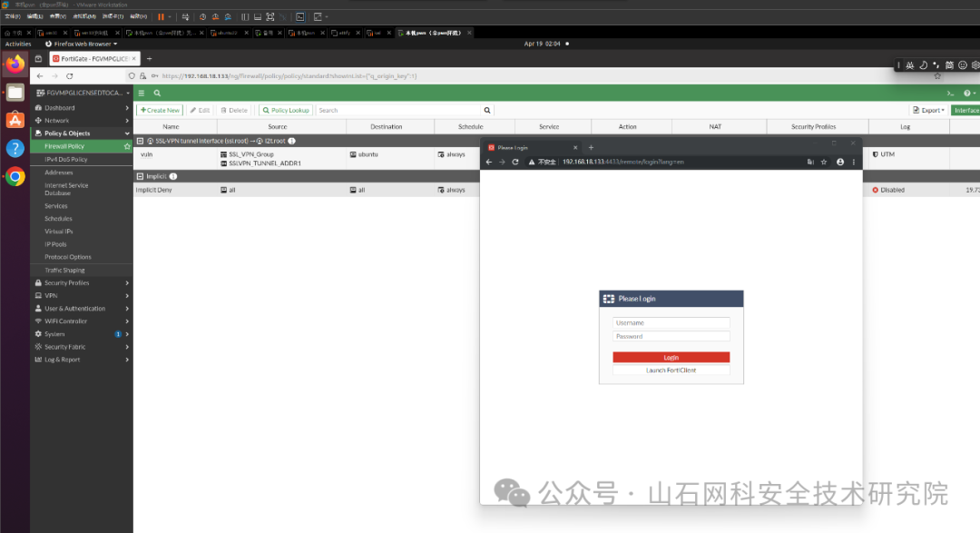Focus the Username field
This screenshot has height=533, width=980.
click(x=671, y=323)
